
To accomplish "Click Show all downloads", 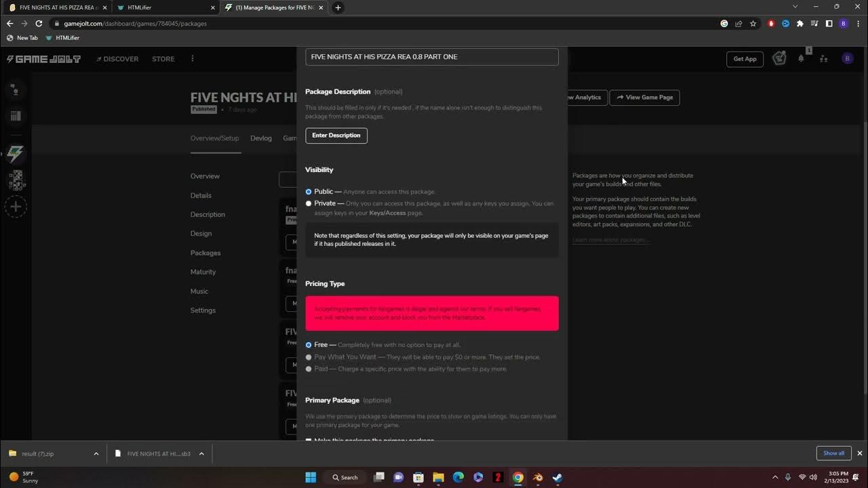I will tap(833, 453).
